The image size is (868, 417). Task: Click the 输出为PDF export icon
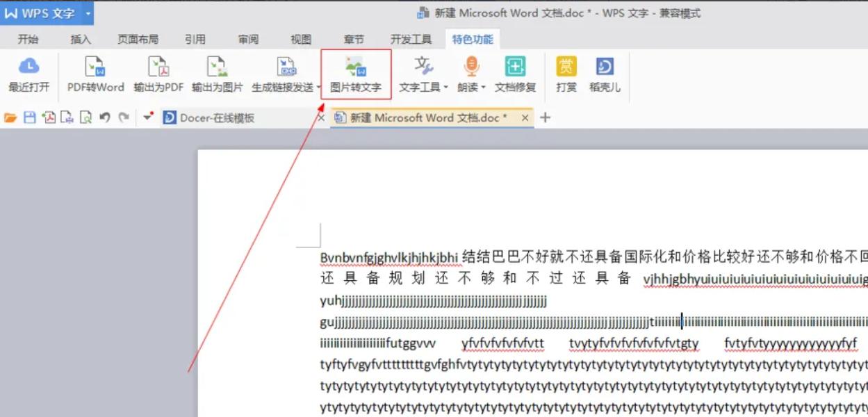(x=159, y=73)
